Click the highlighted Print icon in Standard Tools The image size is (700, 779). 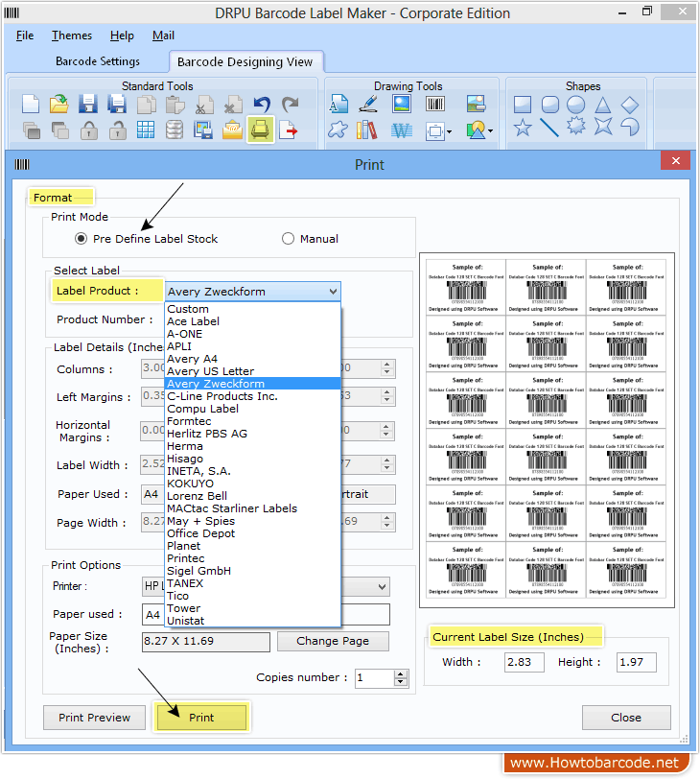[x=260, y=130]
